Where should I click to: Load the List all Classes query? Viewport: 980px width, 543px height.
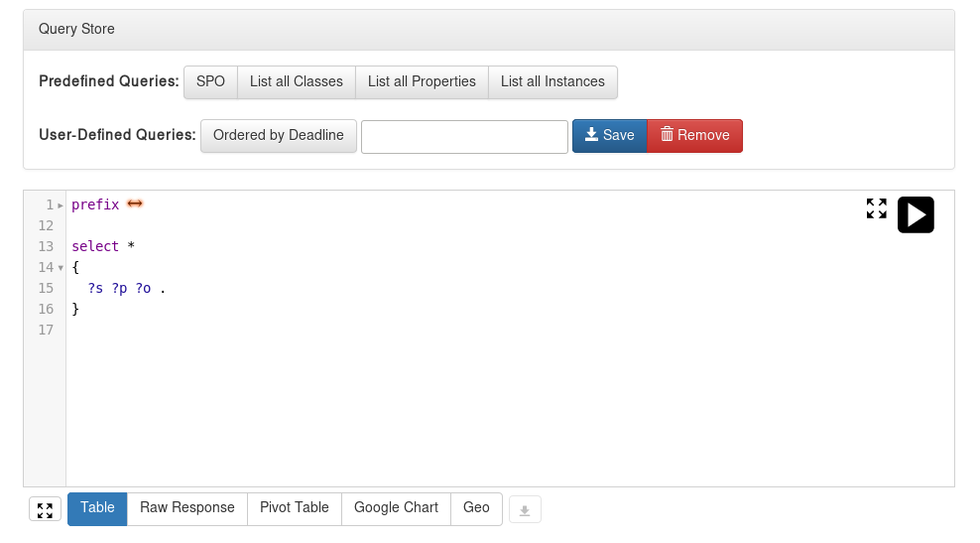point(297,82)
